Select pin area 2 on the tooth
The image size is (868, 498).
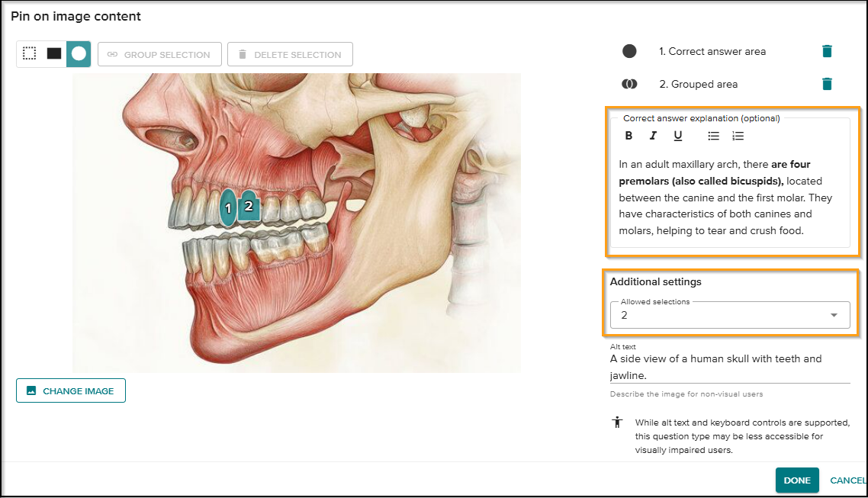[249, 206]
